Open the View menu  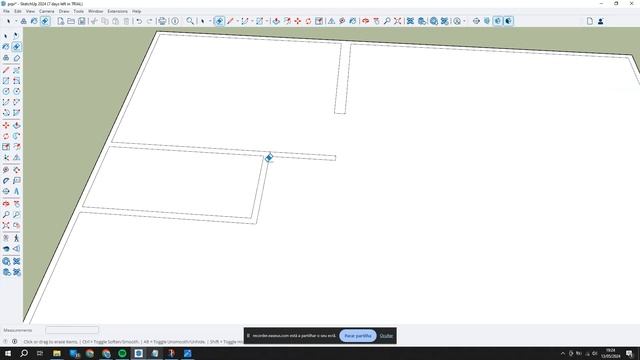(x=30, y=11)
